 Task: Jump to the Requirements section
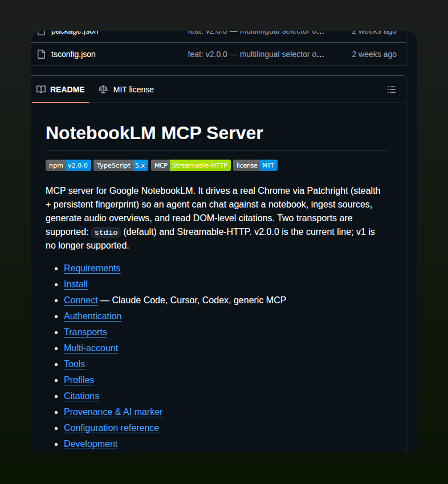pyautogui.click(x=92, y=269)
